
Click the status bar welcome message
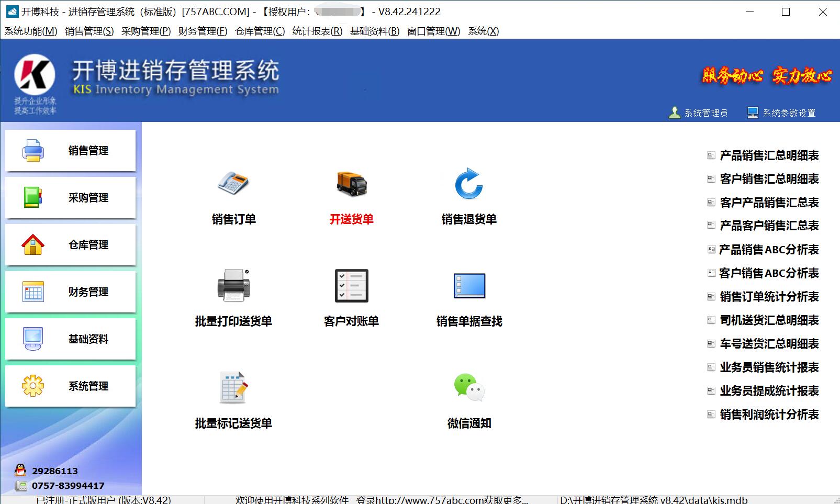pos(382,500)
